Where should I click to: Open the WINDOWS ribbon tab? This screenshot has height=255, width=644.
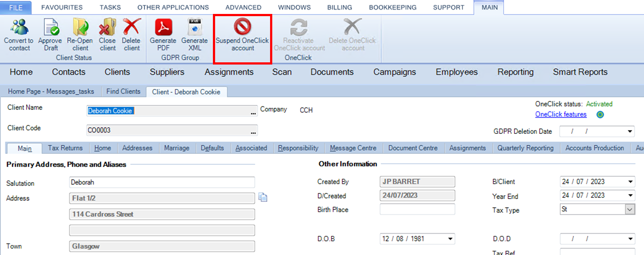tap(295, 7)
